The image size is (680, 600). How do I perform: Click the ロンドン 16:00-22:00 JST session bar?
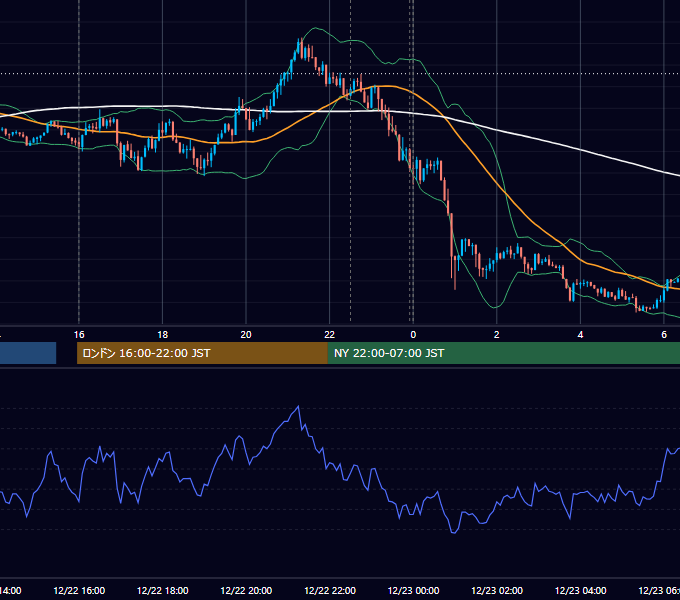(x=202, y=353)
